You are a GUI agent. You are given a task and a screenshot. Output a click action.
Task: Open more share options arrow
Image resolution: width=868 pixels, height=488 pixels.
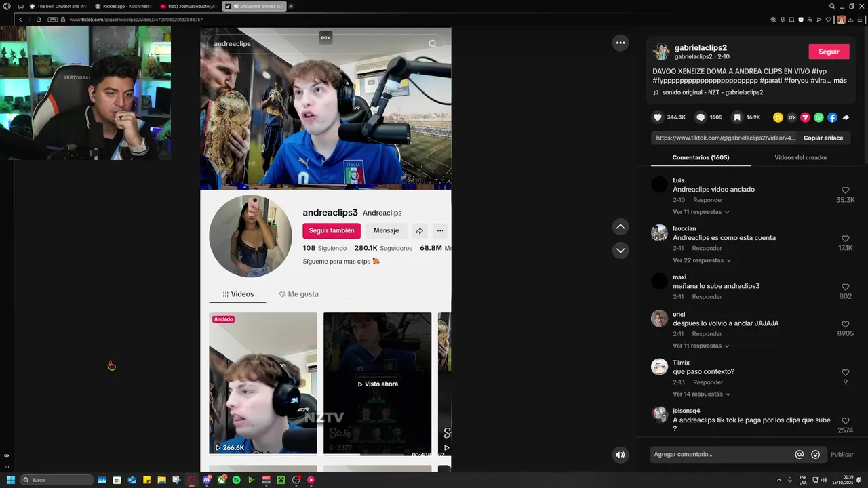pyautogui.click(x=846, y=117)
